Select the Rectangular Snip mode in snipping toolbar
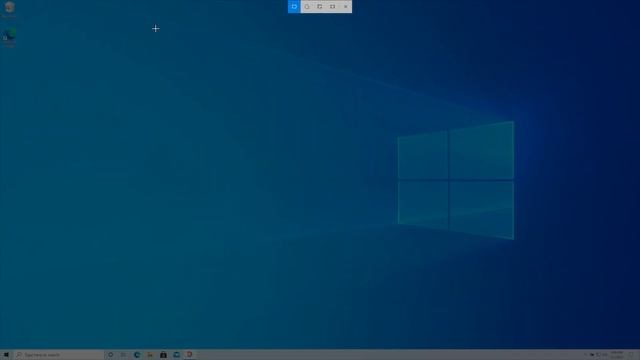Image resolution: width=640 pixels, height=360 pixels. pos(294,7)
